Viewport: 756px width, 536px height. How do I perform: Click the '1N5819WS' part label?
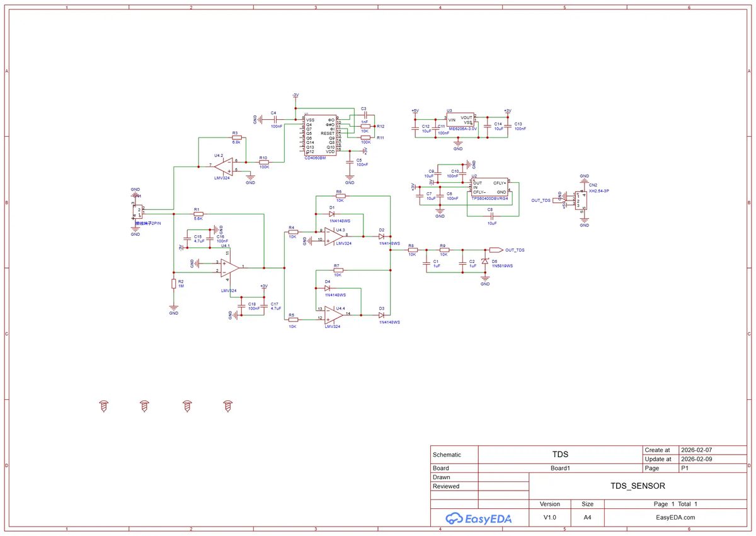pyautogui.click(x=503, y=266)
